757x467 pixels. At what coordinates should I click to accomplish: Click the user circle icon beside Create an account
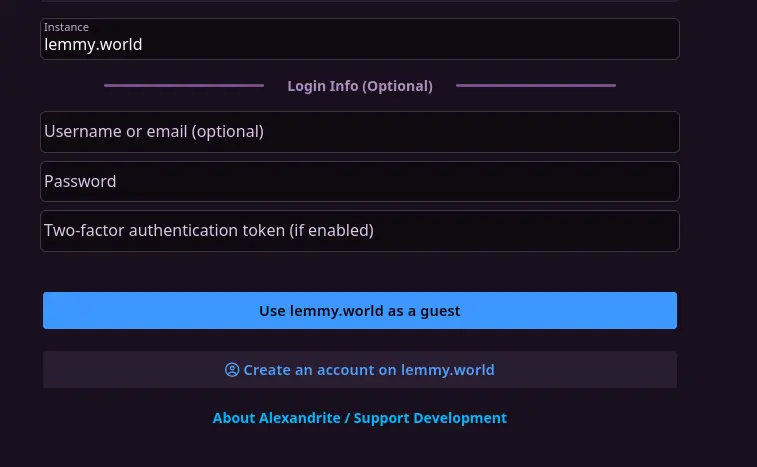(x=232, y=370)
